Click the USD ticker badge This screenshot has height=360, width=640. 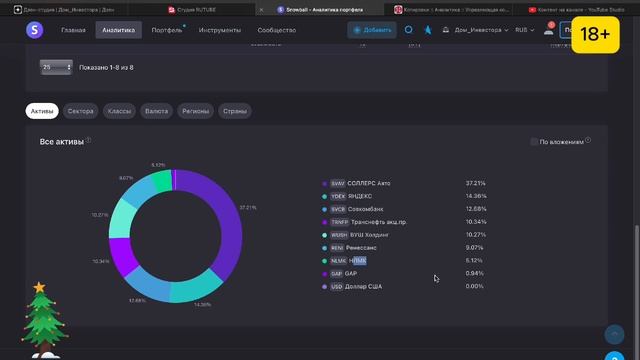coord(336,287)
